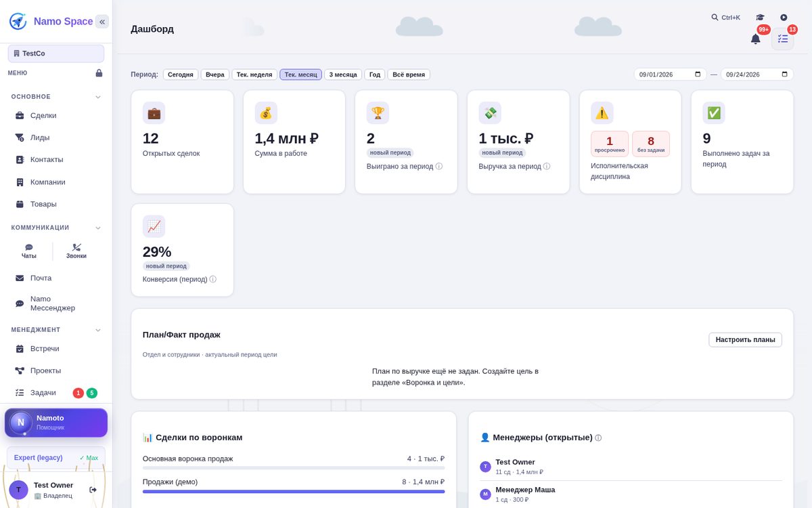
Task: Click the Namo Space rocket logo
Action: [18, 22]
